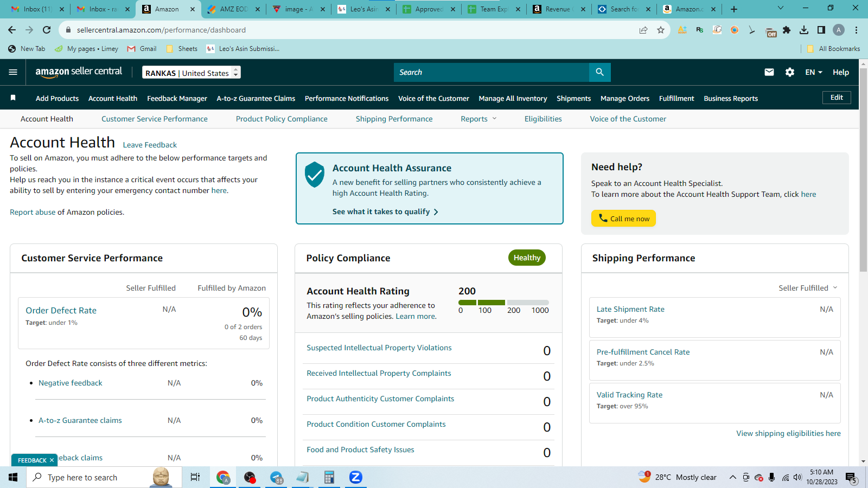
Task: Open the Learn more link under Account Health Rating
Action: coord(415,316)
